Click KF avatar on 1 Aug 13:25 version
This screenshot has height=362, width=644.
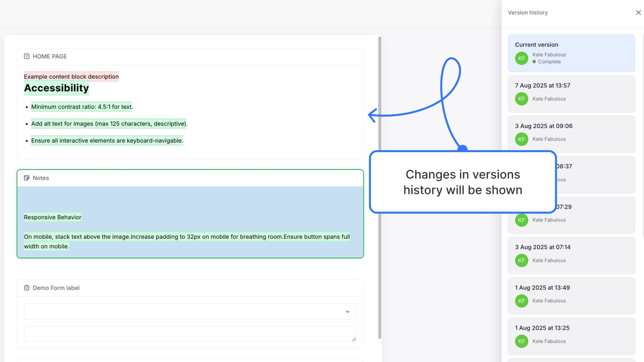[x=522, y=341]
